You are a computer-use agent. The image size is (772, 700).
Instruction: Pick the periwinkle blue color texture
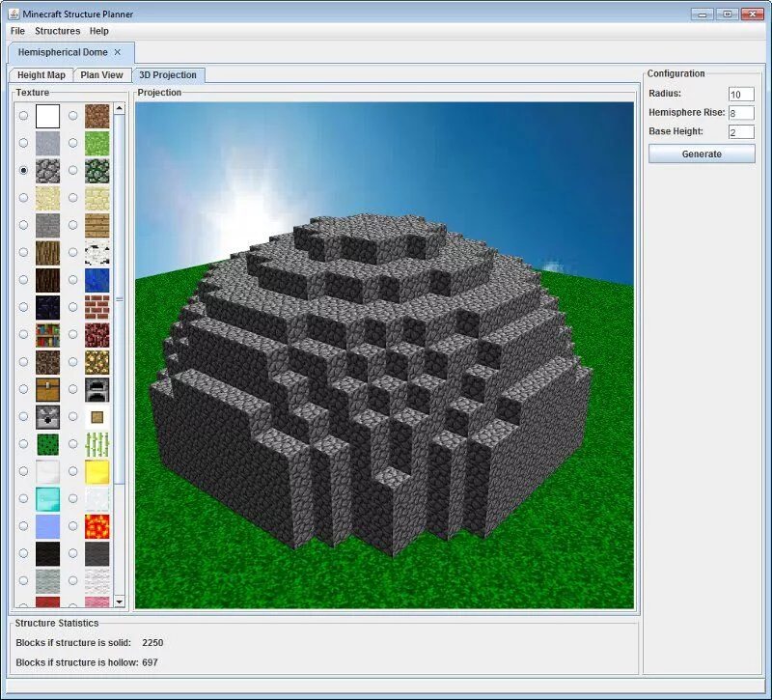[x=47, y=526]
